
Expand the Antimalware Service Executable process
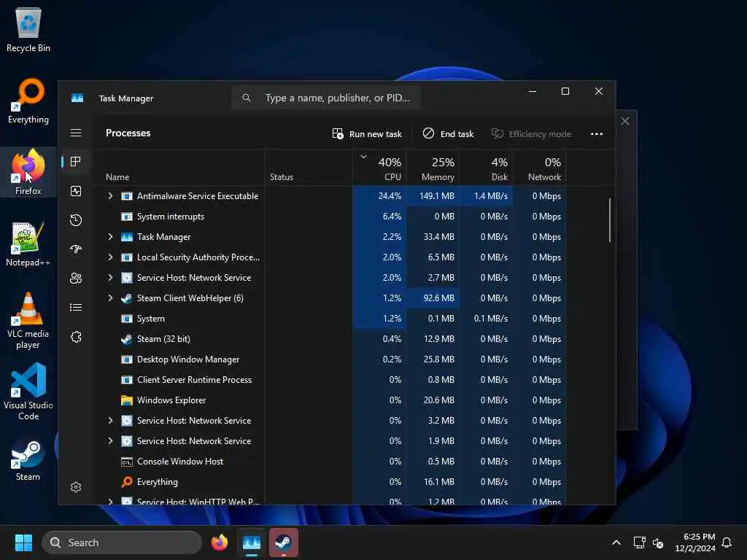click(111, 196)
